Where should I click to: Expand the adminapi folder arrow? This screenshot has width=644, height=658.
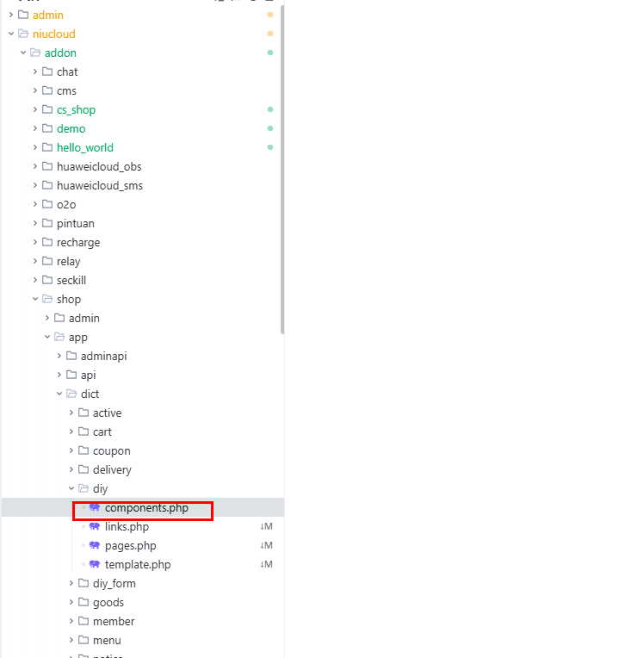[59, 357]
